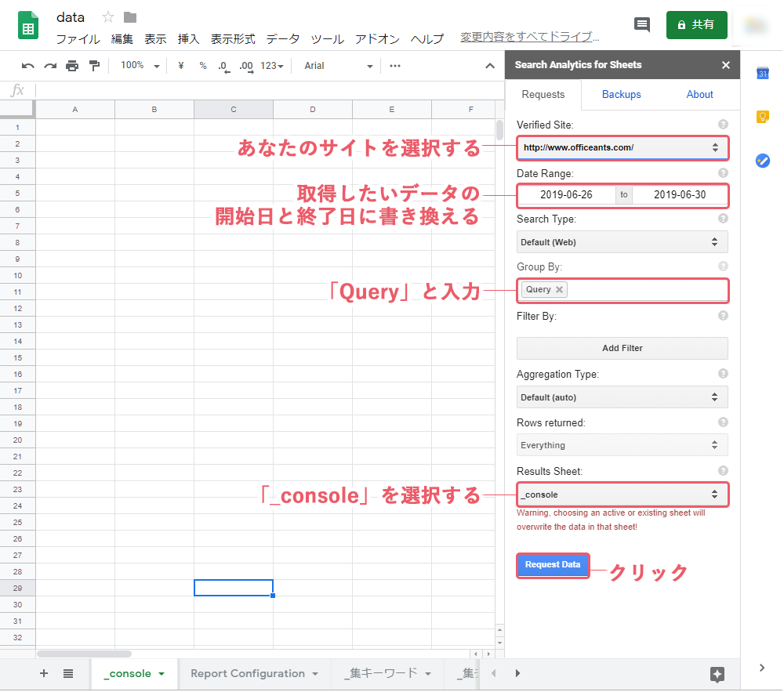Screen dimensions: 784x692
Task: Open Google Calendar side panel icon
Action: 763,74
